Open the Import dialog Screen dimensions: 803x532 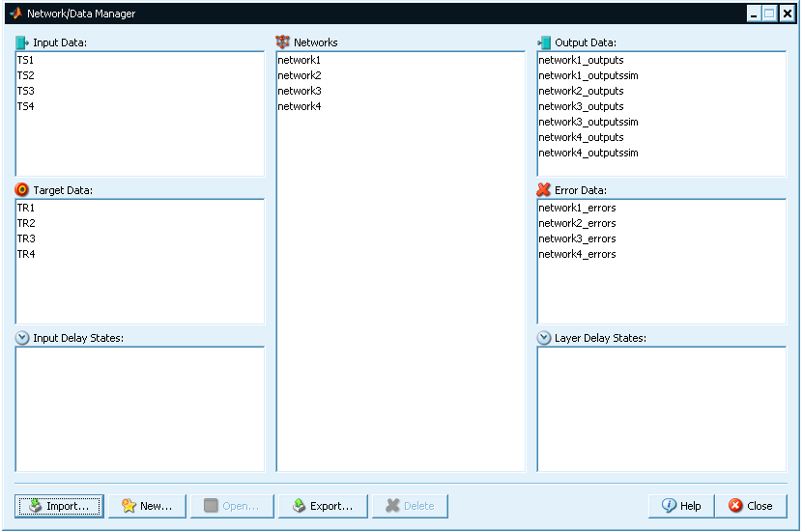59,506
